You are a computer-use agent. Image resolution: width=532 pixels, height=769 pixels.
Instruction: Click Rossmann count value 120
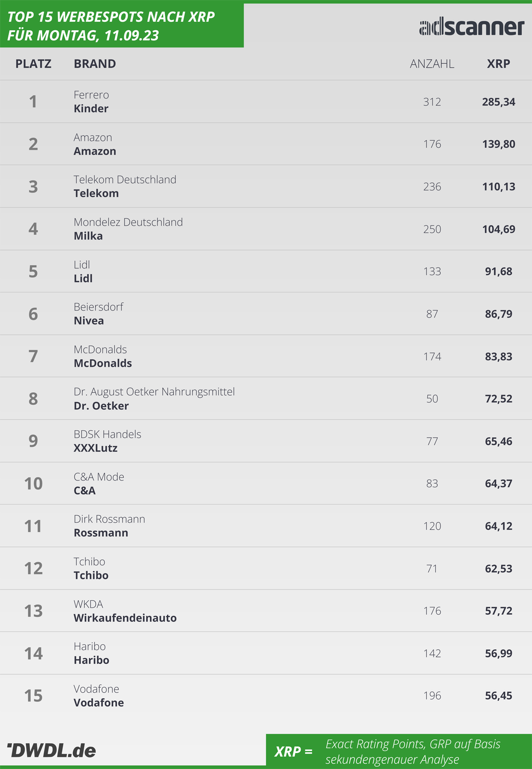[x=432, y=526]
